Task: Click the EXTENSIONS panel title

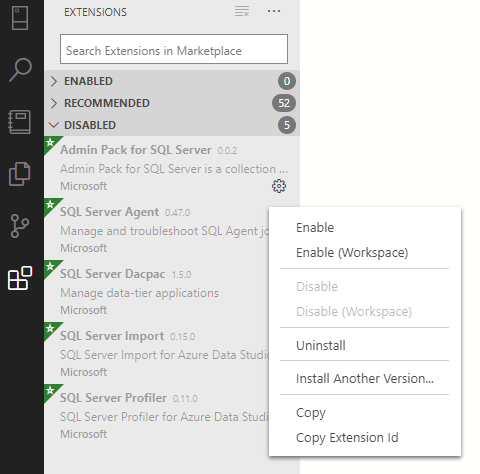Action: tap(95, 12)
